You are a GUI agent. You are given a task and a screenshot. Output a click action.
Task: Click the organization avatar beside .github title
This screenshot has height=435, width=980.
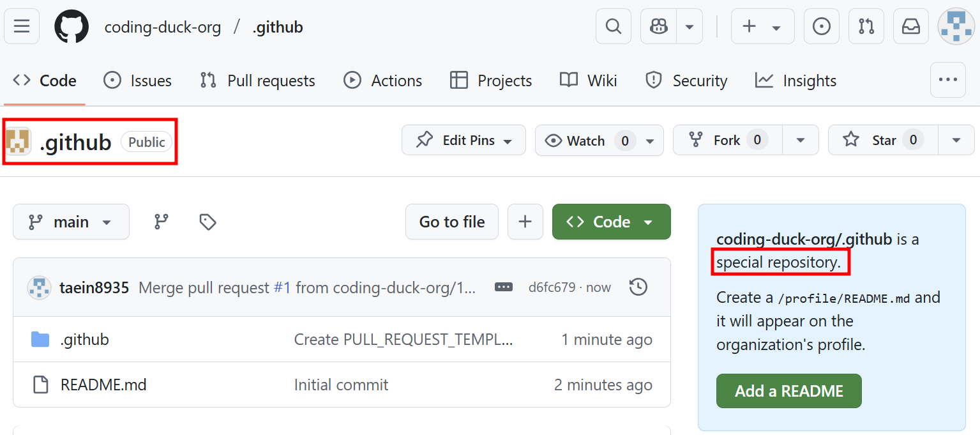click(x=19, y=142)
